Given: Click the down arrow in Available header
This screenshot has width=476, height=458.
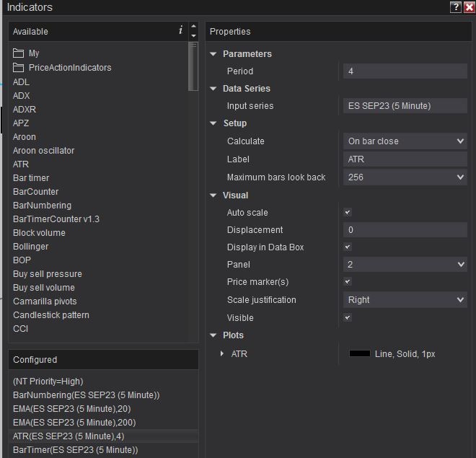Looking at the screenshot, I should tap(193, 36).
